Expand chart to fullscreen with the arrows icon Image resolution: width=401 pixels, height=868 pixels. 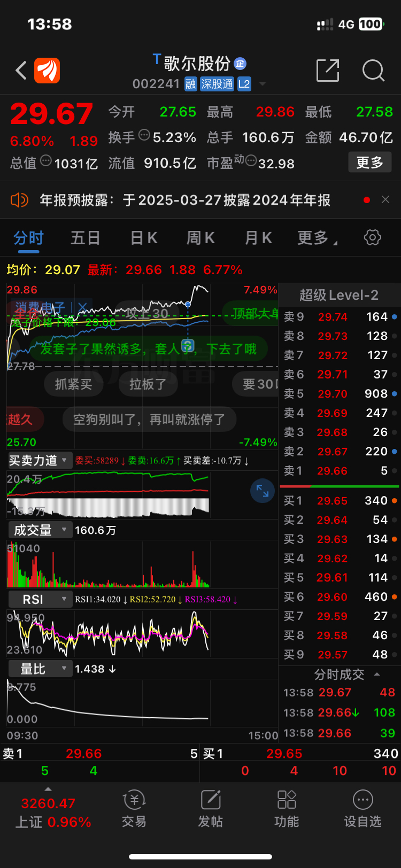[x=263, y=491]
